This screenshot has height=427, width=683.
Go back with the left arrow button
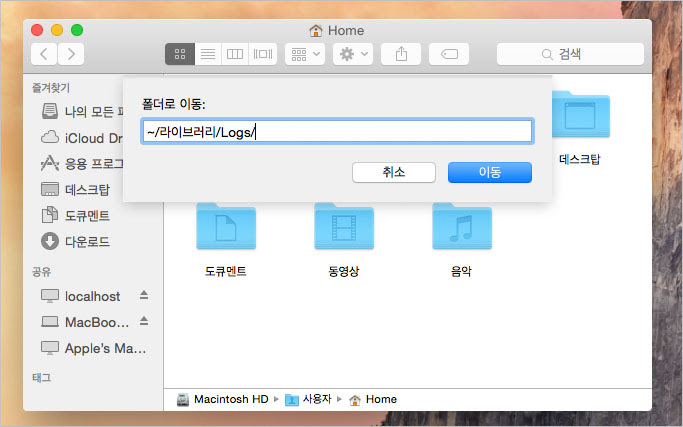(x=44, y=54)
